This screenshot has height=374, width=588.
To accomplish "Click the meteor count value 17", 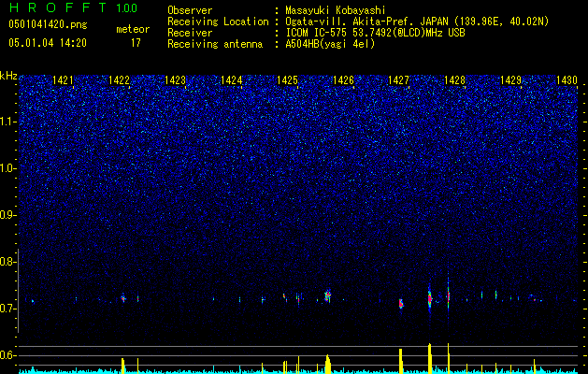I will [136, 43].
